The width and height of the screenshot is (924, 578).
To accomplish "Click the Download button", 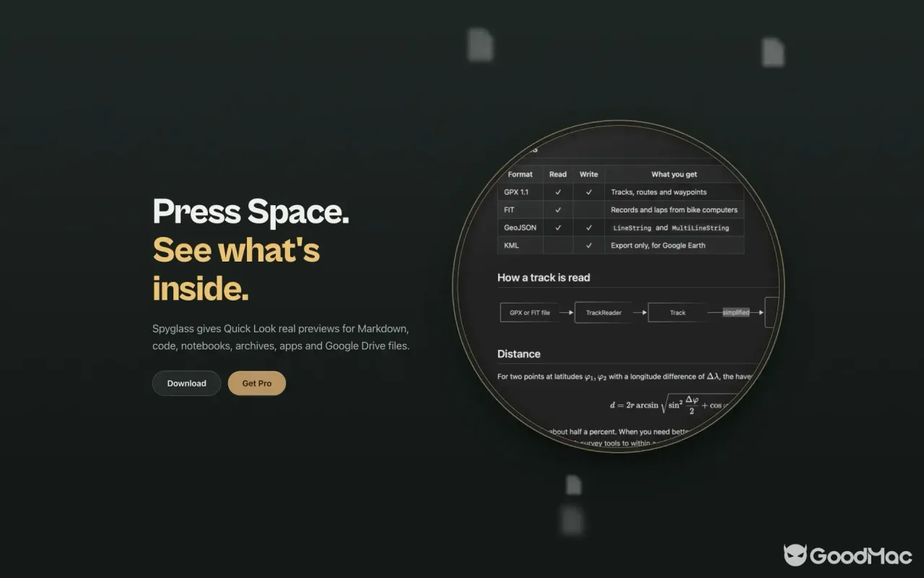I will click(x=186, y=384).
